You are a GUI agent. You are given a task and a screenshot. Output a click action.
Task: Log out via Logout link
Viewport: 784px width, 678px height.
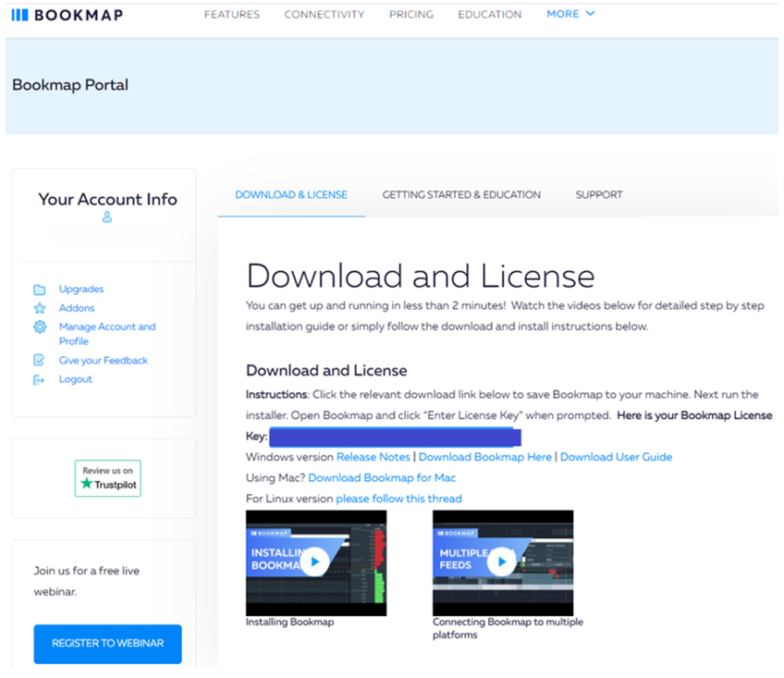76,379
